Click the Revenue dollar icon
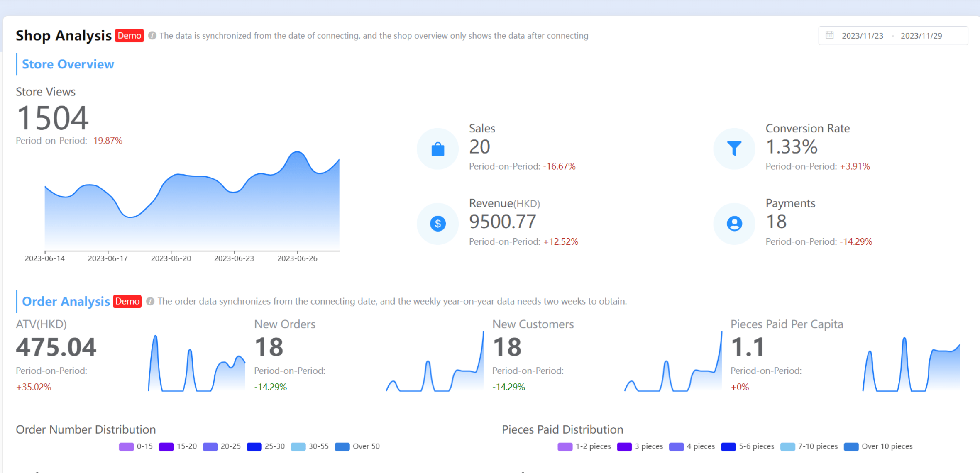This screenshot has height=473, width=980. (437, 223)
